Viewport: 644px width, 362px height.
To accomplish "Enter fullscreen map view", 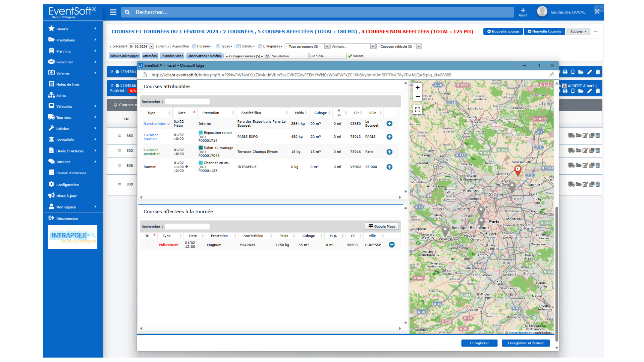I will pos(418,110).
